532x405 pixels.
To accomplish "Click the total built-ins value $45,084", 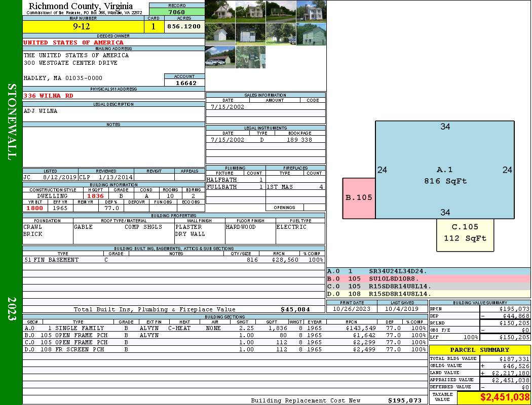I will click(x=295, y=309).
